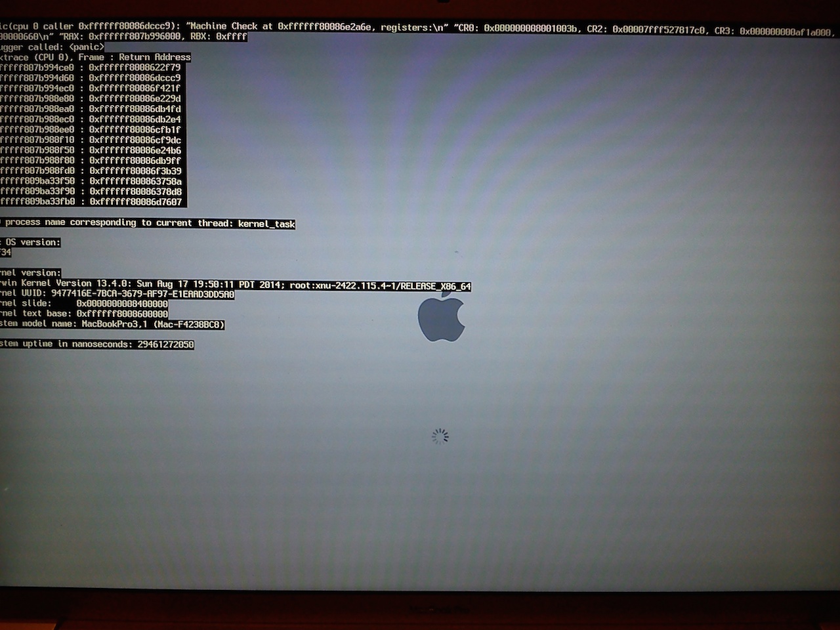Select return address 0xffffff80086db9ff
Image resolution: width=840 pixels, height=630 pixels.
coord(135,161)
